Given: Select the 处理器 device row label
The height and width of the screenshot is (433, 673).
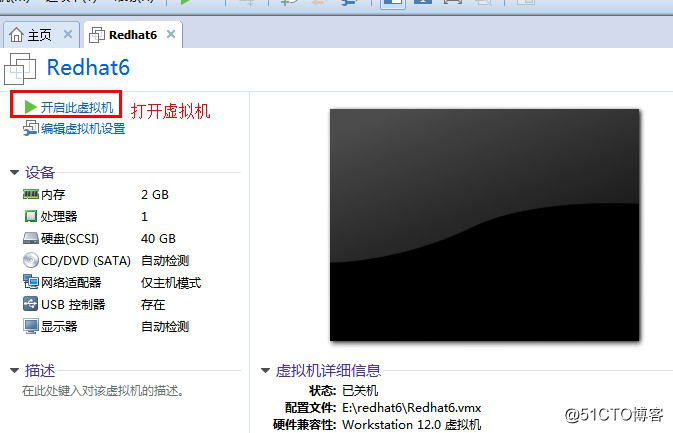Looking at the screenshot, I should (x=59, y=216).
